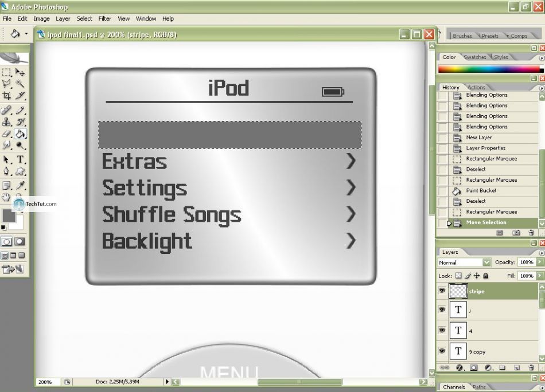Select the Polygonal Lasso tool
The width and height of the screenshot is (545, 392).
7,83
